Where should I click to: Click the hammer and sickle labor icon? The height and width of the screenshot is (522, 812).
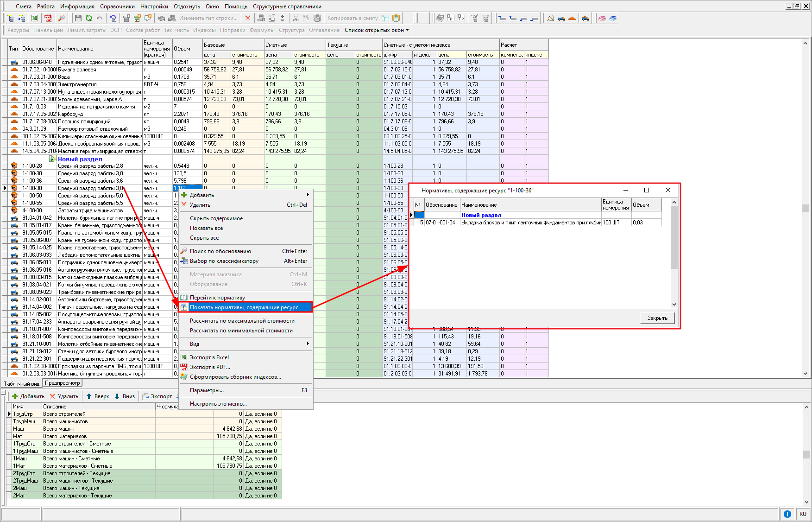(550, 18)
